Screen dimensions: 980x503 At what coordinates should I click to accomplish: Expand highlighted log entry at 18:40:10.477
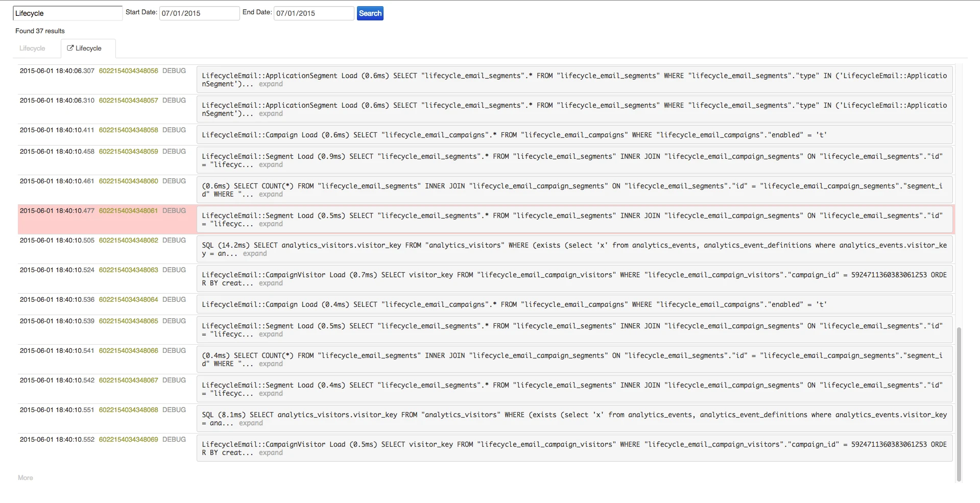[x=271, y=224]
